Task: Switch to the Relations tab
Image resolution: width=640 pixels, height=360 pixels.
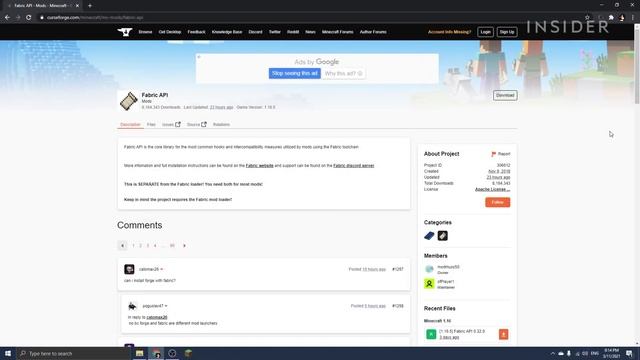Action: click(221, 124)
